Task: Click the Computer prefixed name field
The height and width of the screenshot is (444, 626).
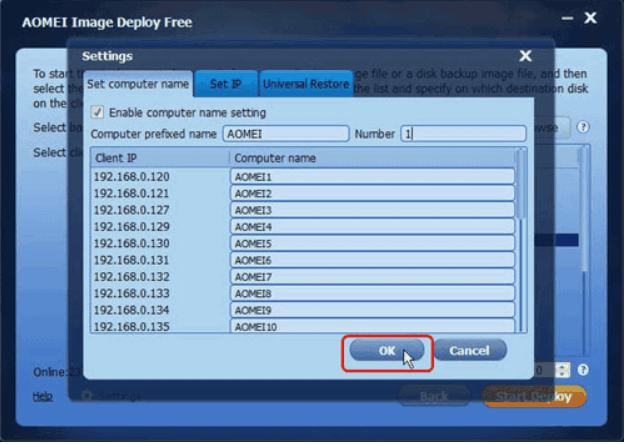Action: (286, 134)
